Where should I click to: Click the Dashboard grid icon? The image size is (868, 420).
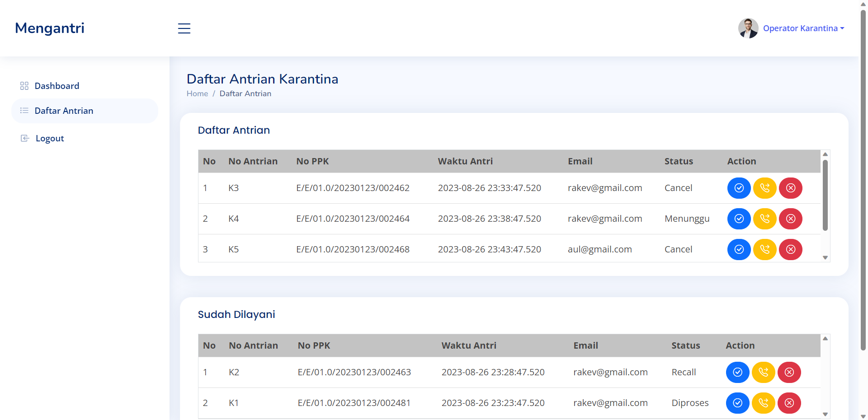click(24, 86)
